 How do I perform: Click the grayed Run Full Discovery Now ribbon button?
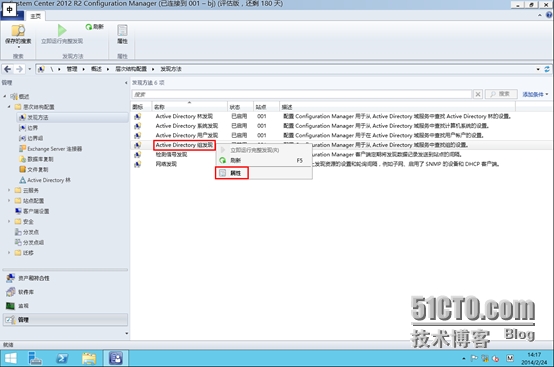point(62,35)
